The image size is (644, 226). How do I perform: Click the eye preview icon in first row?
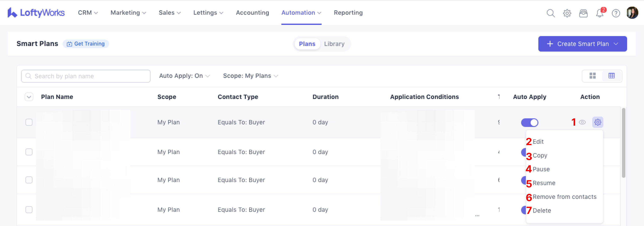tap(582, 122)
